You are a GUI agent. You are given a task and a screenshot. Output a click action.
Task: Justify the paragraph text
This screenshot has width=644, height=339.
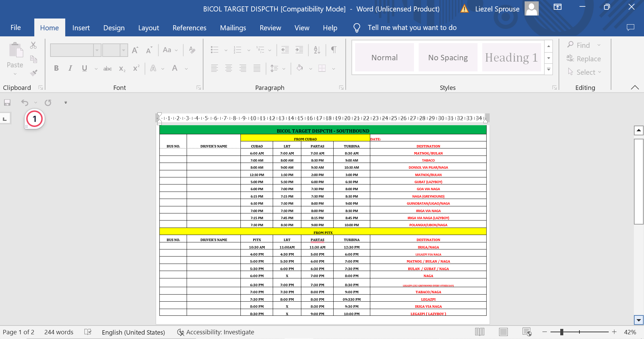pos(257,68)
